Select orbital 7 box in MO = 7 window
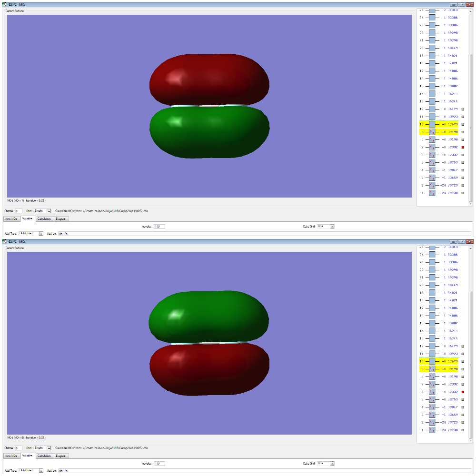 tap(432, 147)
